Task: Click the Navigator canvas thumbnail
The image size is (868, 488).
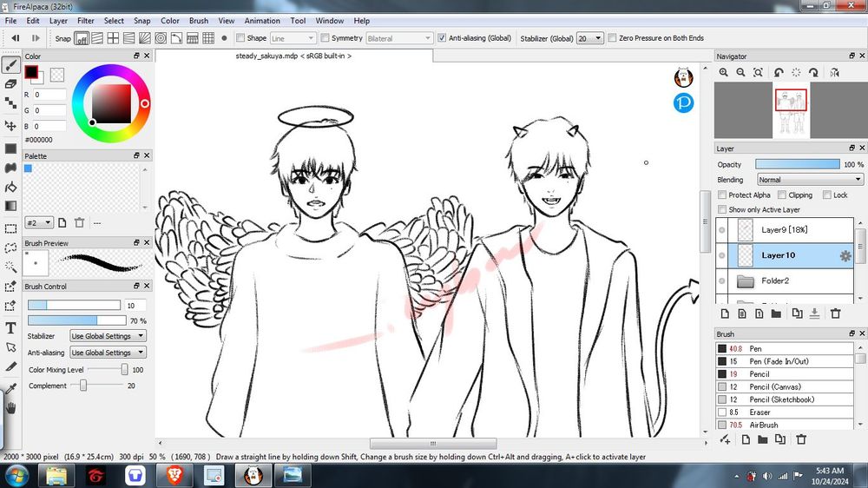Action: click(x=791, y=109)
